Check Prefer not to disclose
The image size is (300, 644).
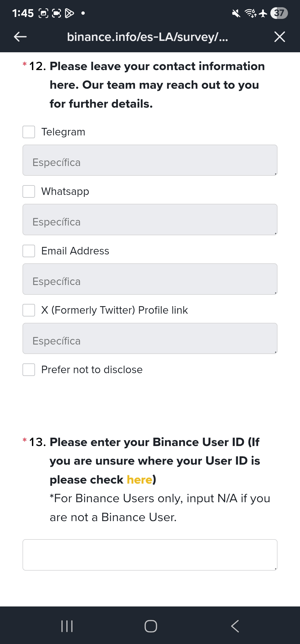point(29,370)
